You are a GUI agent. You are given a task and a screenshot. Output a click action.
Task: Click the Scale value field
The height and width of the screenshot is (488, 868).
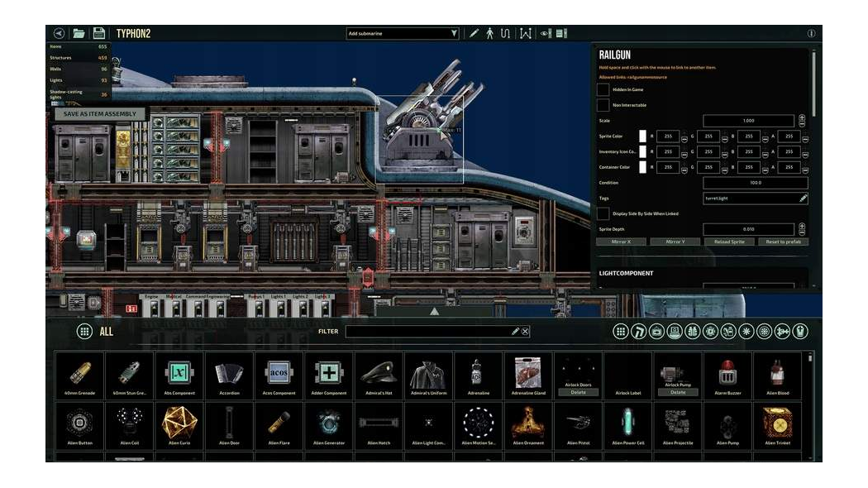[748, 120]
